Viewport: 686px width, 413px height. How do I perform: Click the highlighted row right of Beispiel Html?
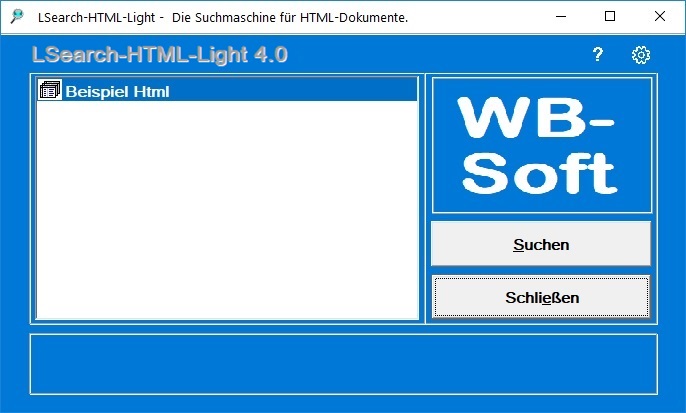[300, 92]
